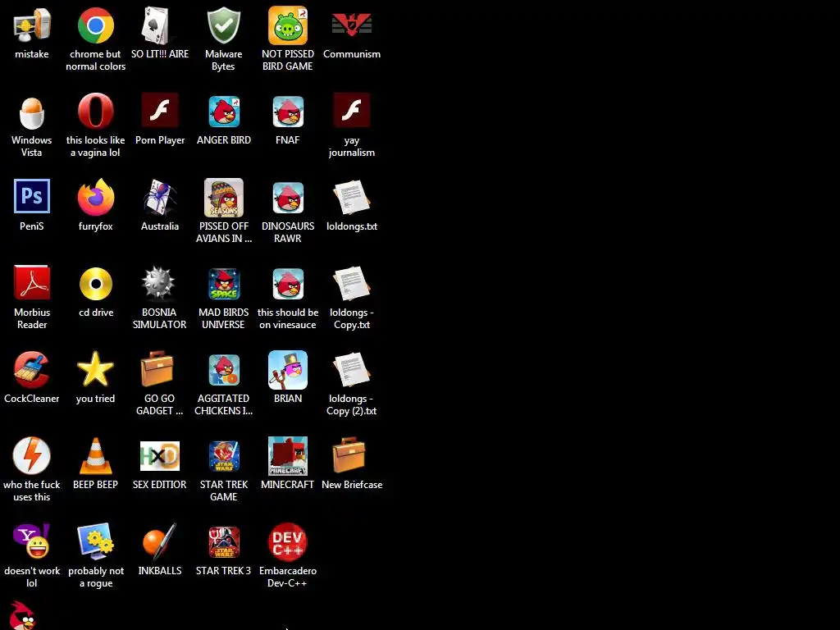Screen dimensions: 840x630
Task: Select the 'mistake' computer icon
Action: pyautogui.click(x=32, y=25)
